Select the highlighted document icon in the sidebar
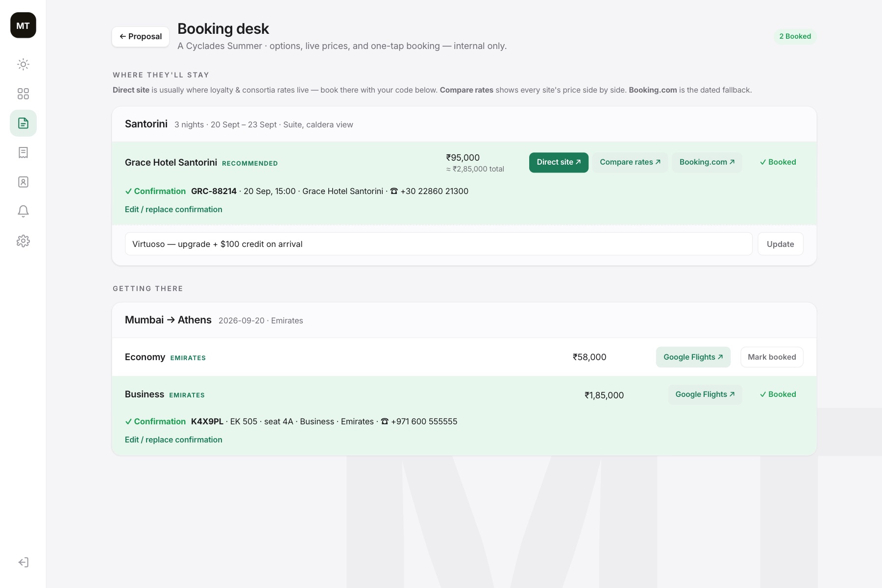Screen dimensions: 882x588 point(23,123)
